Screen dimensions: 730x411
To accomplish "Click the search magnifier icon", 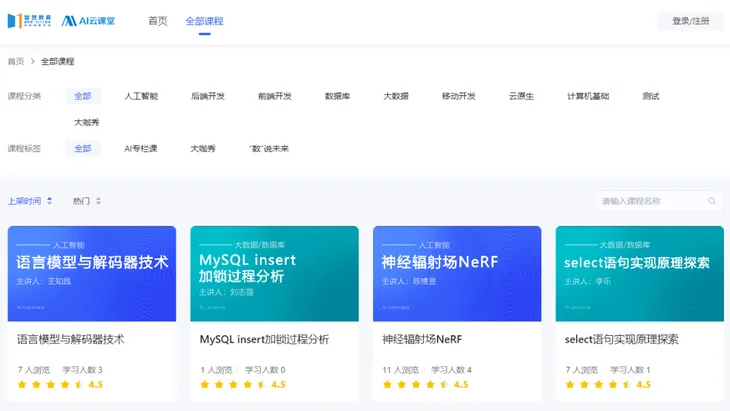I will [x=712, y=201].
